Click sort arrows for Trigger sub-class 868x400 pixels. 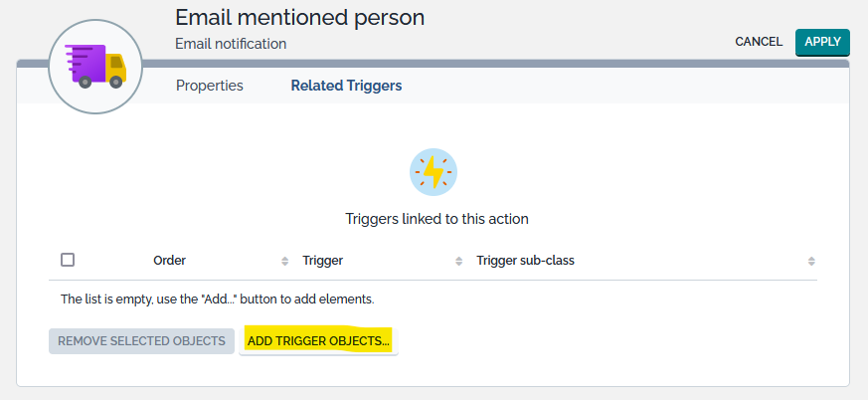(811, 261)
